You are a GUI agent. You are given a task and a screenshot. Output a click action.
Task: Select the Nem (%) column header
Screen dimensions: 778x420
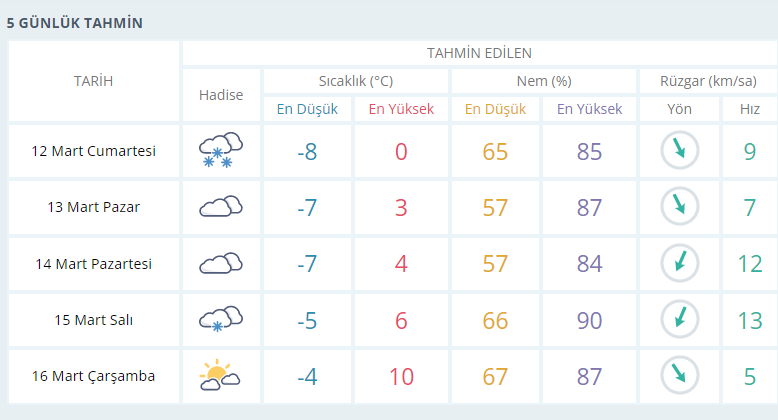[544, 81]
